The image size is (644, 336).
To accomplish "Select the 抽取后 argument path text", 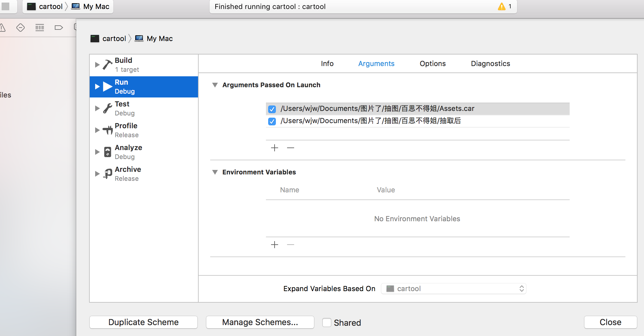I will point(371,121).
